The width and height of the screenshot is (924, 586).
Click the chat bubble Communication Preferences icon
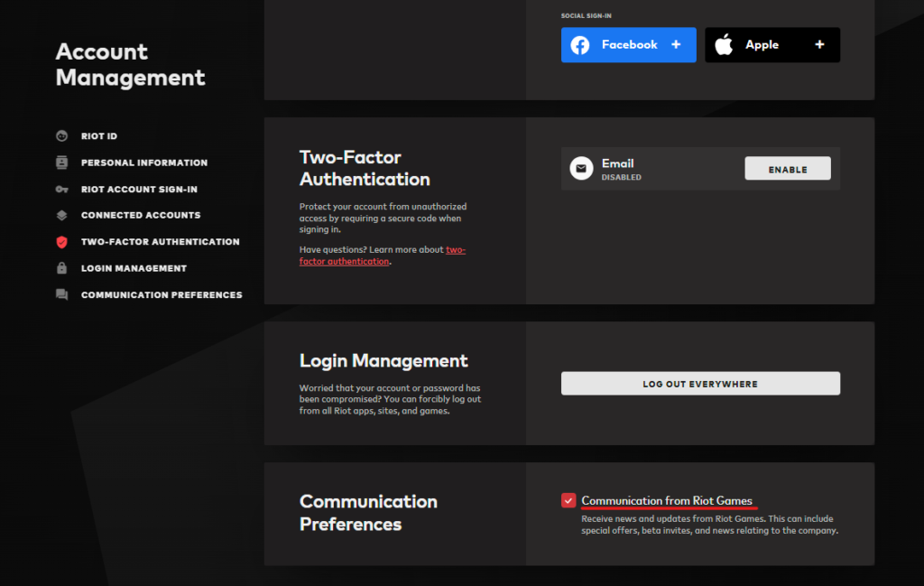point(61,294)
